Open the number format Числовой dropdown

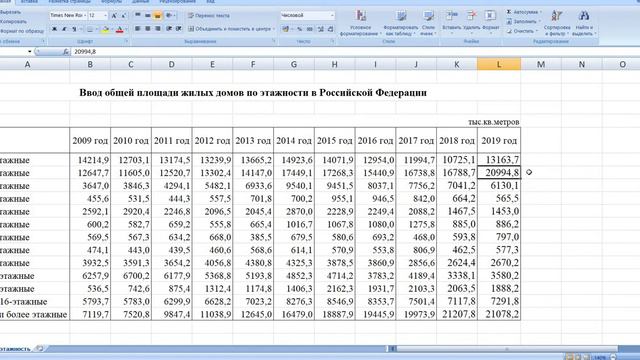[332, 16]
